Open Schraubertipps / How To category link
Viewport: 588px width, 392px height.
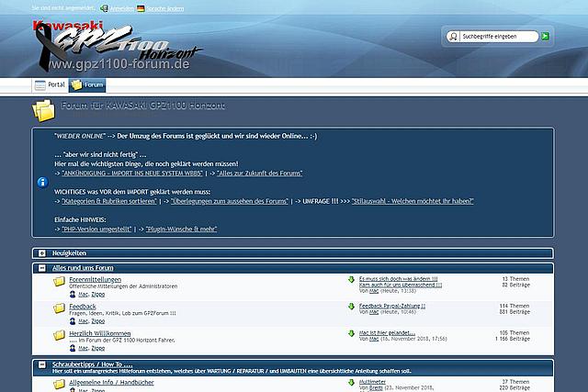tap(93, 364)
